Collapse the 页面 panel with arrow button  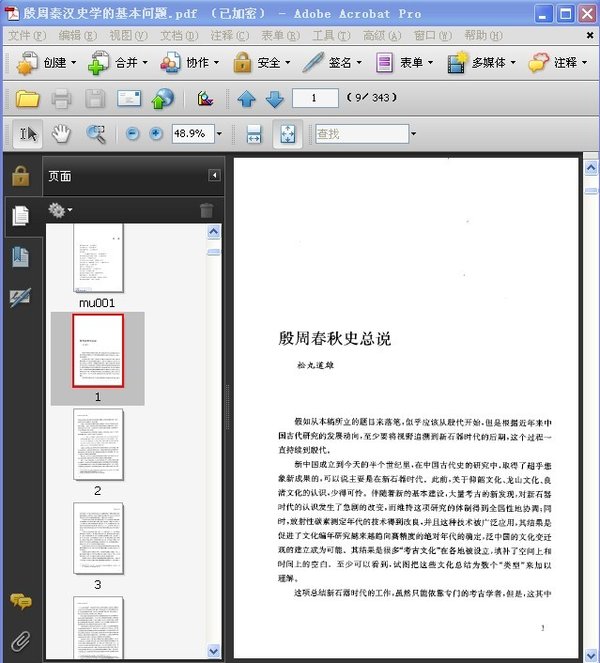(214, 175)
